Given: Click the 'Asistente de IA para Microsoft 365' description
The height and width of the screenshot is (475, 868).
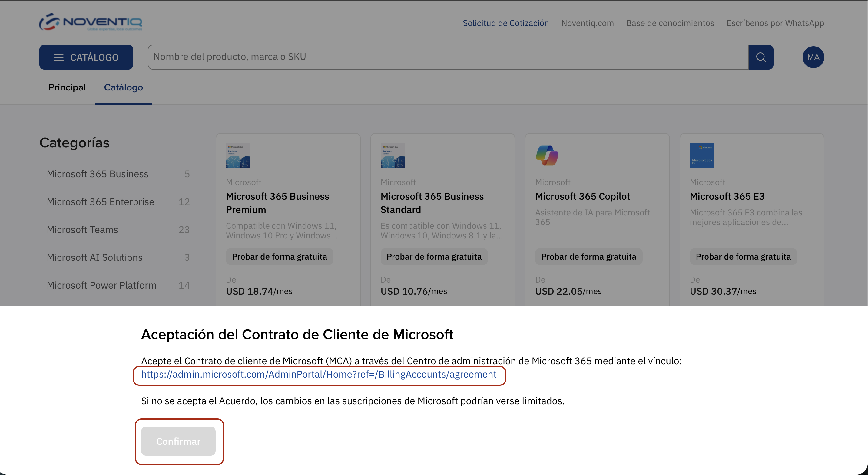Looking at the screenshot, I should (592, 218).
